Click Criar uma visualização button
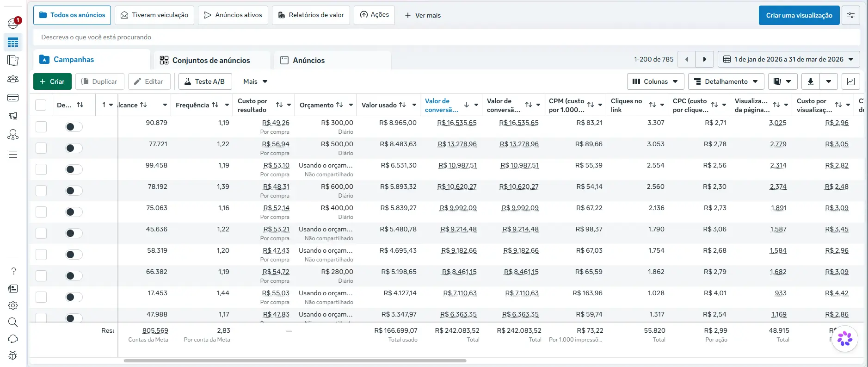The height and width of the screenshot is (367, 868). pos(799,15)
